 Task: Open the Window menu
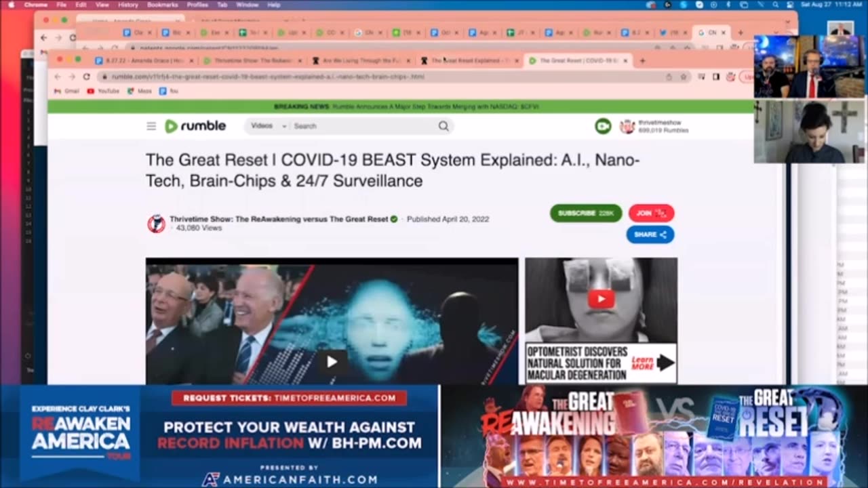point(247,5)
